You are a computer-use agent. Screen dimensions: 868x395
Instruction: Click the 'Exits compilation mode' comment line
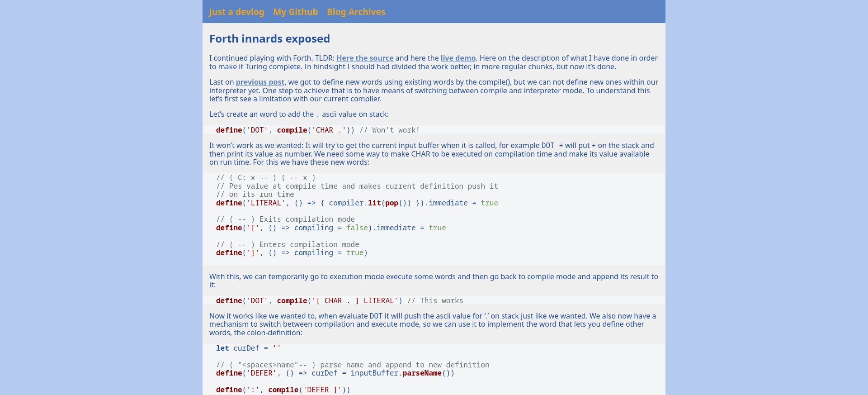[285, 219]
